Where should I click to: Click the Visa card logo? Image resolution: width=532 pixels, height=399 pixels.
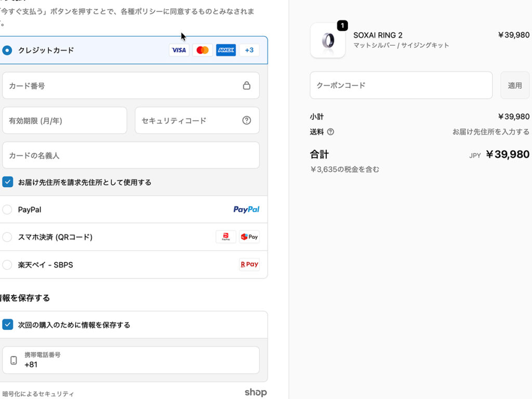pos(179,50)
